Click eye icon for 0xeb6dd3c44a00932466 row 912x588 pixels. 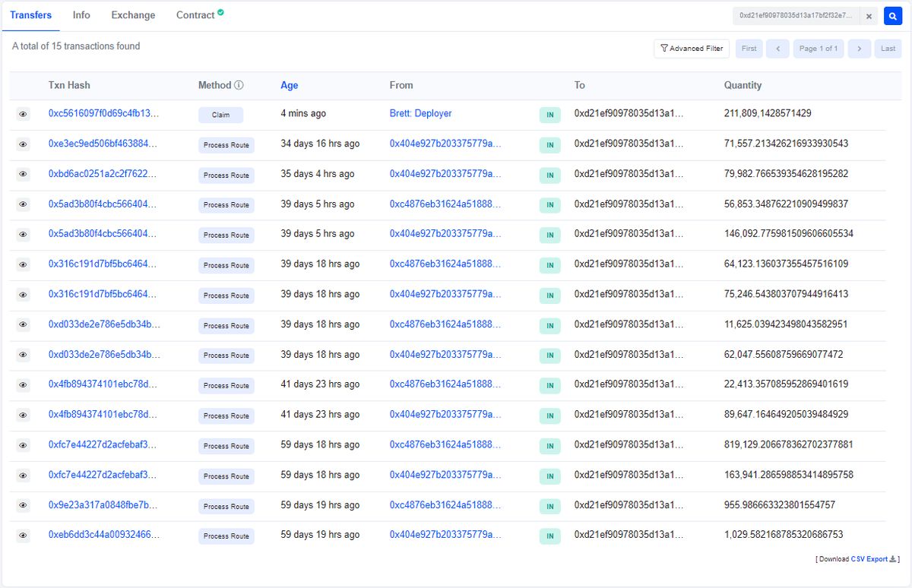click(x=23, y=536)
